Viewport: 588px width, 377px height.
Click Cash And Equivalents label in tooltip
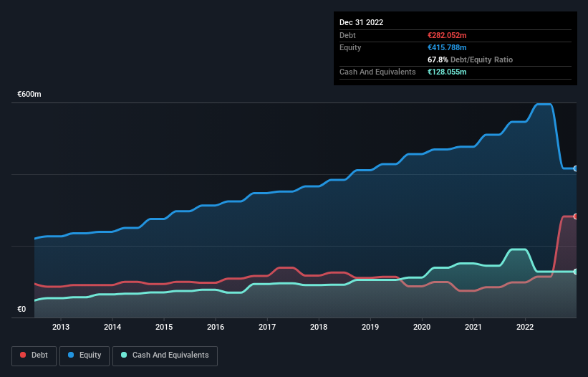point(377,72)
